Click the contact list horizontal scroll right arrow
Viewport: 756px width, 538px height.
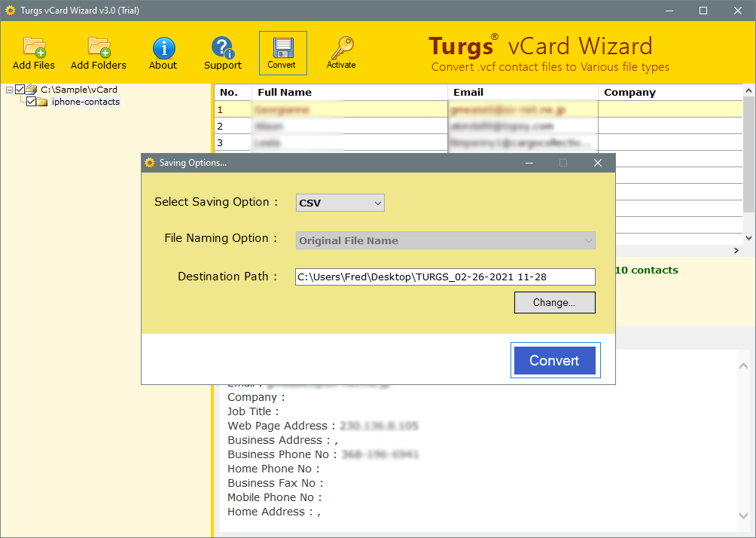pos(736,250)
